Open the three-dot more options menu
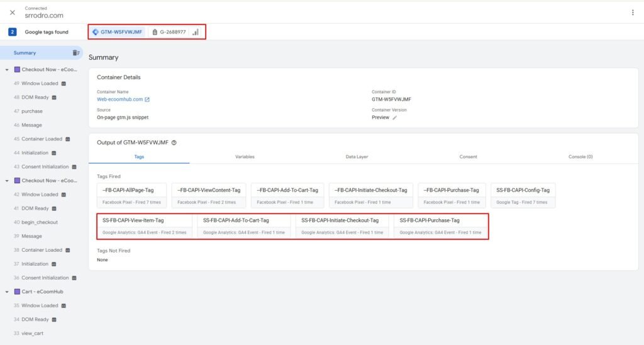The width and height of the screenshot is (644, 345). click(x=633, y=13)
